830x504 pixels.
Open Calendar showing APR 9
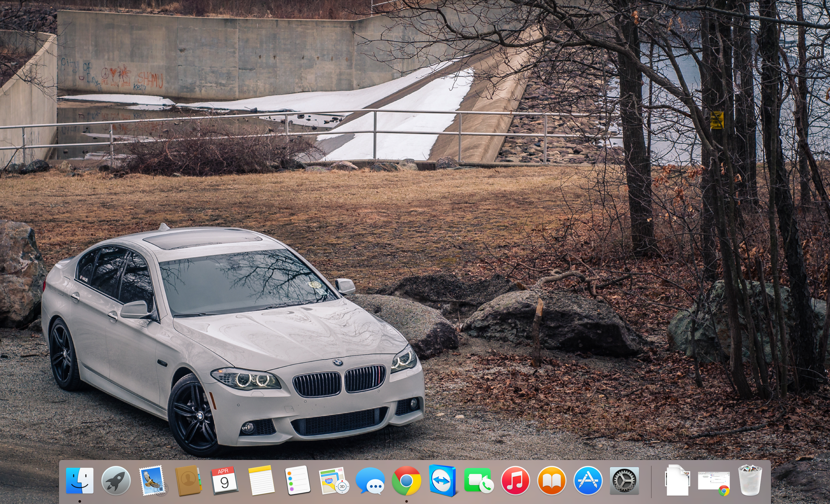[224, 480]
